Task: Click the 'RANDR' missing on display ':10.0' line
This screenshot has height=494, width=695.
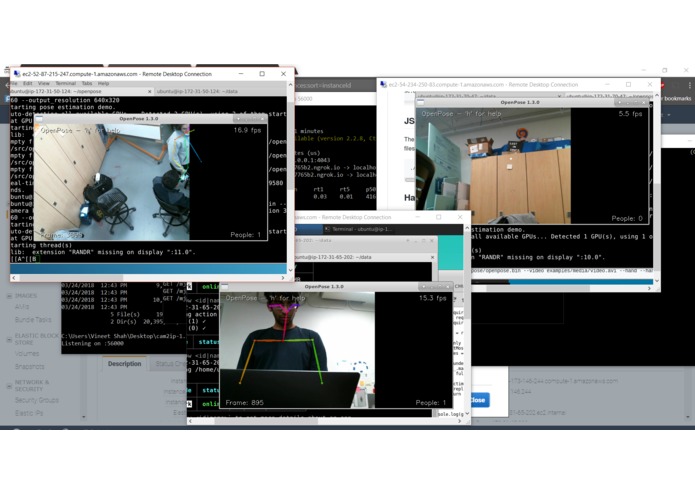Action: click(538, 257)
